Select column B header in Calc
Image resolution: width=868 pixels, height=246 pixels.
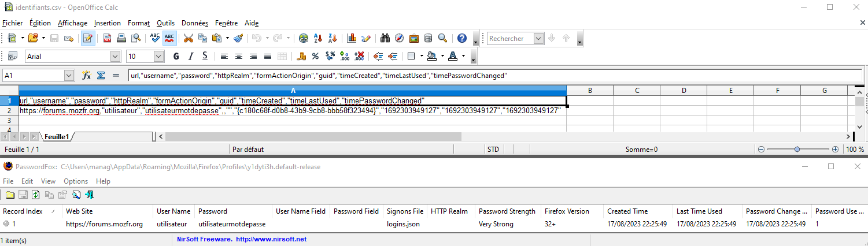tap(590, 90)
